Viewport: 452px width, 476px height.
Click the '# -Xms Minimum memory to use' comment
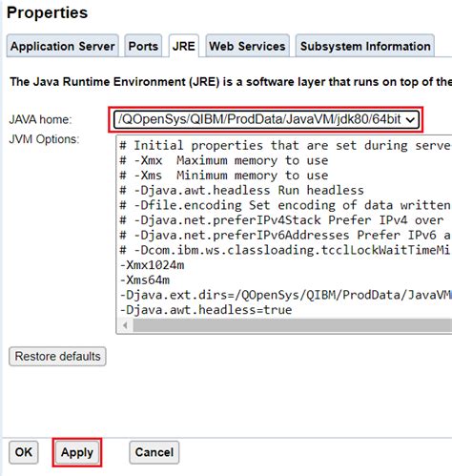coord(223,176)
